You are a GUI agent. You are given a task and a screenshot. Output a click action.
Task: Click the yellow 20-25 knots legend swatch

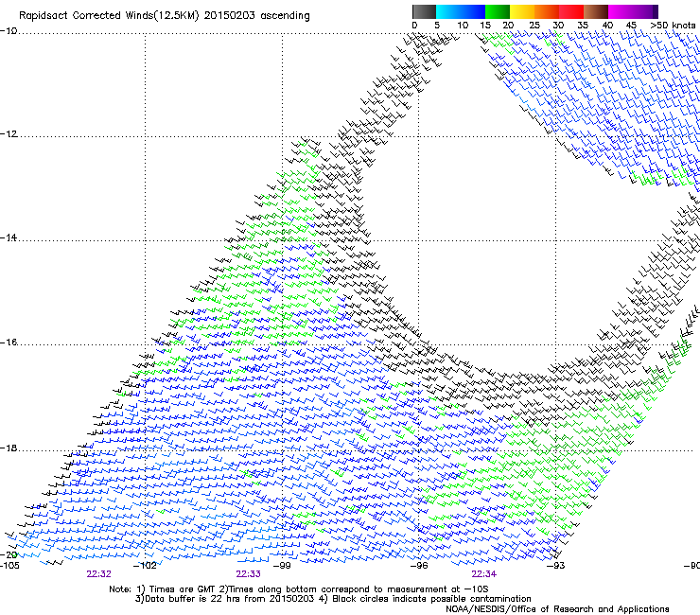(x=522, y=11)
